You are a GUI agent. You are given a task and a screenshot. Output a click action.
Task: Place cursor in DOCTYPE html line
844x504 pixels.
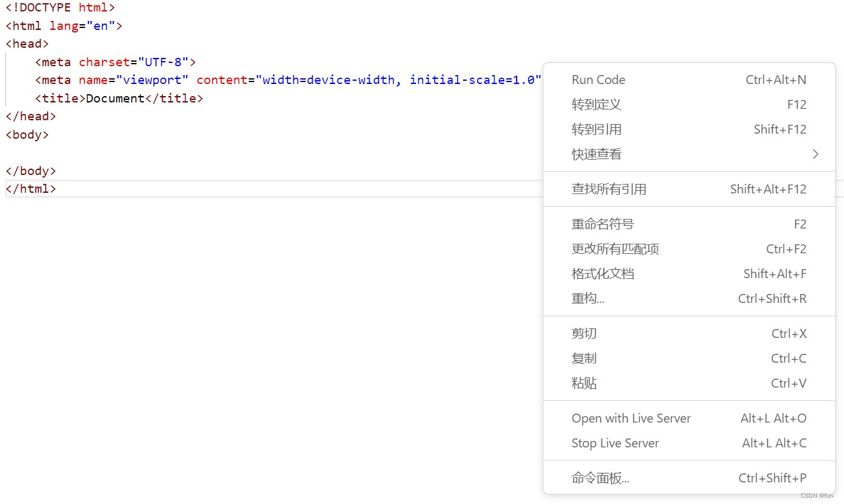[x=61, y=8]
